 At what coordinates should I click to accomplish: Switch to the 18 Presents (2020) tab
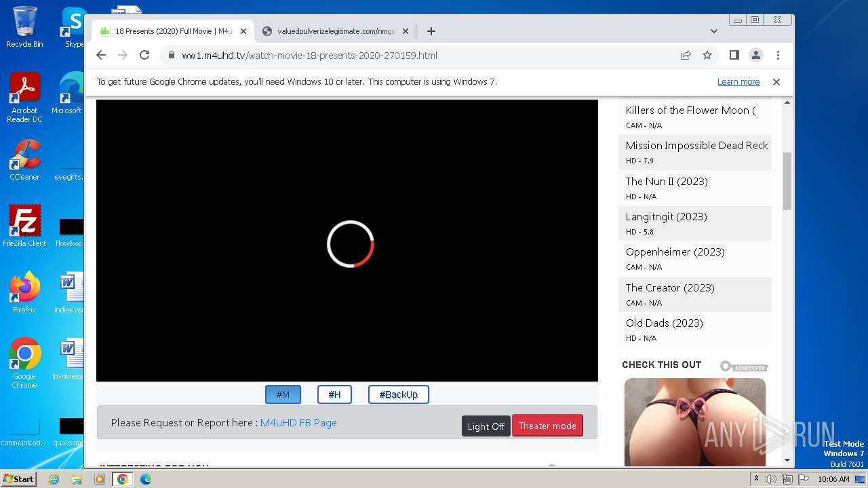pos(173,31)
